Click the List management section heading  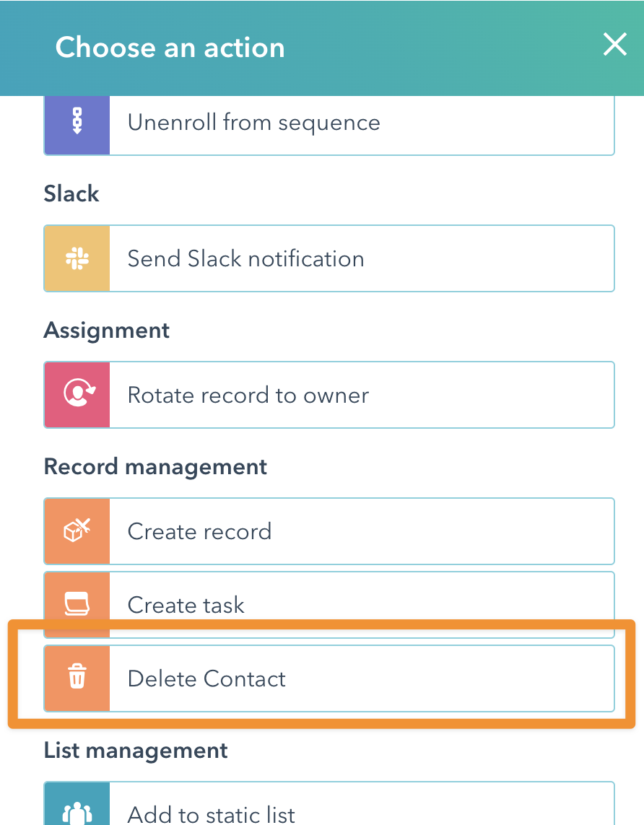pyautogui.click(x=136, y=750)
